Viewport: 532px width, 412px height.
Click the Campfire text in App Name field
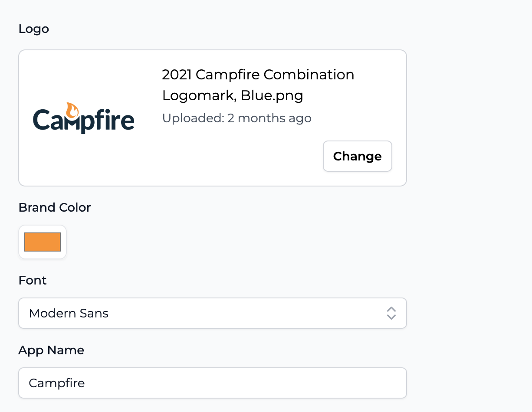click(57, 383)
